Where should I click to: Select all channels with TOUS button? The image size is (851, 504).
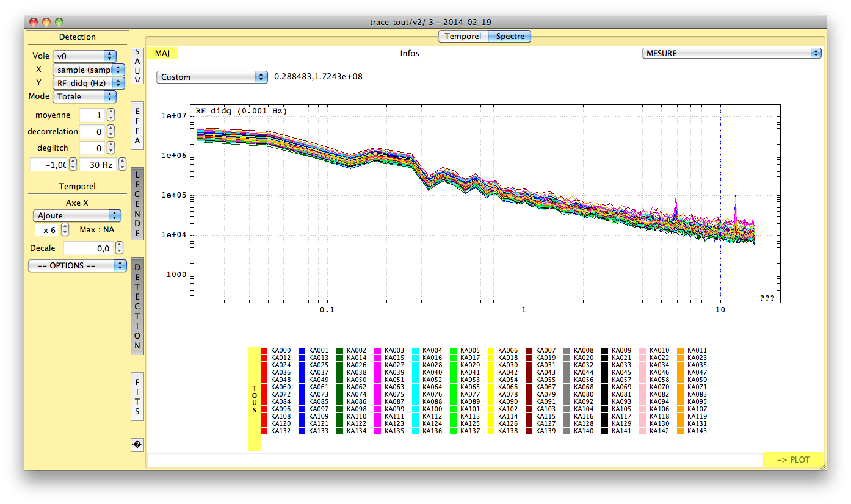255,399
